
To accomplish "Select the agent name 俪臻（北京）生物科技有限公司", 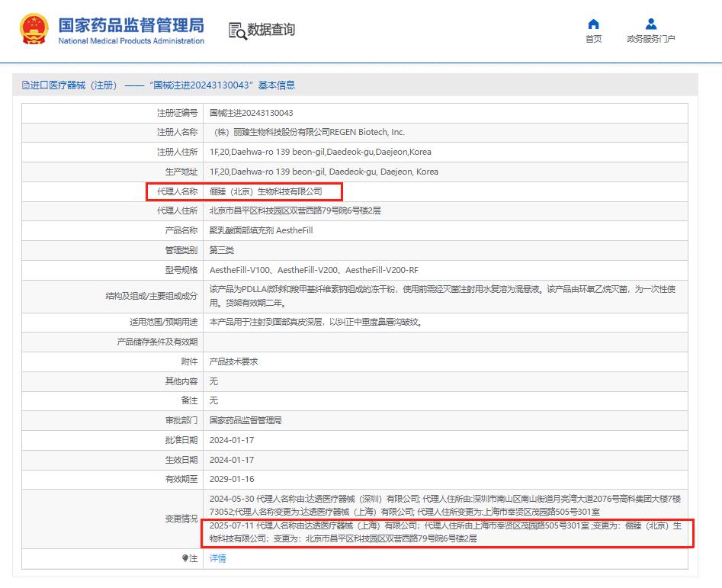I will pyautogui.click(x=265, y=191).
